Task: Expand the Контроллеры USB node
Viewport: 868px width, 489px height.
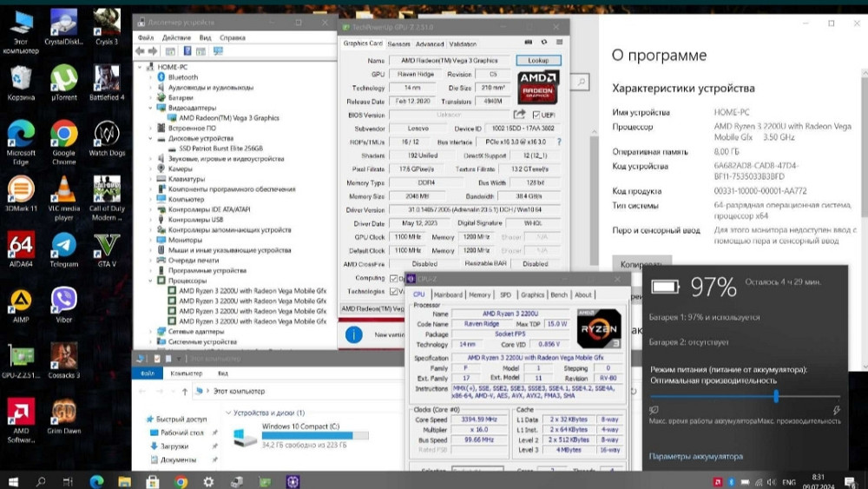Action: [150, 219]
